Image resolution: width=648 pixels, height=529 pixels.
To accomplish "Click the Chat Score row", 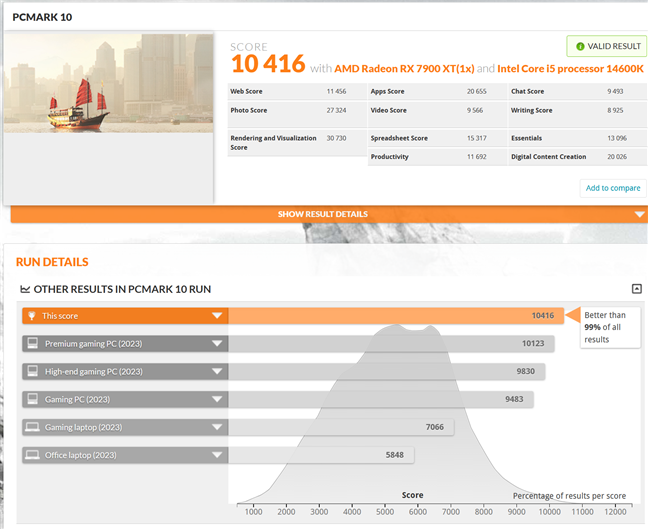I will point(578,91).
